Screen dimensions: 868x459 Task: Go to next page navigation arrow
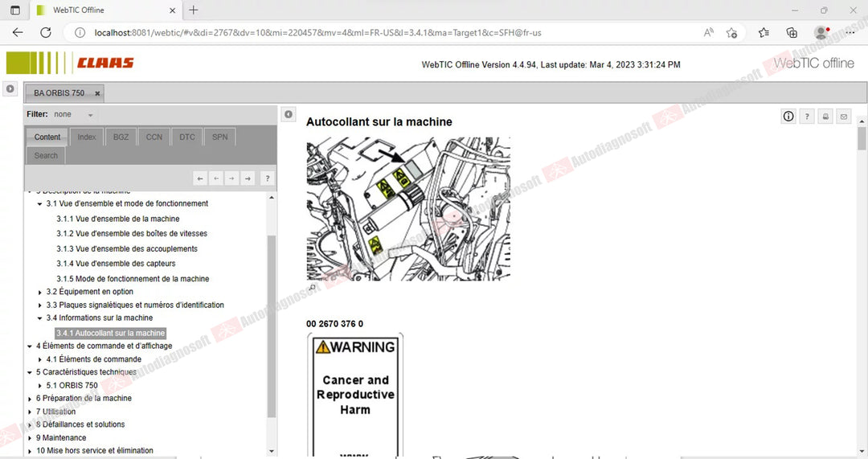point(232,178)
